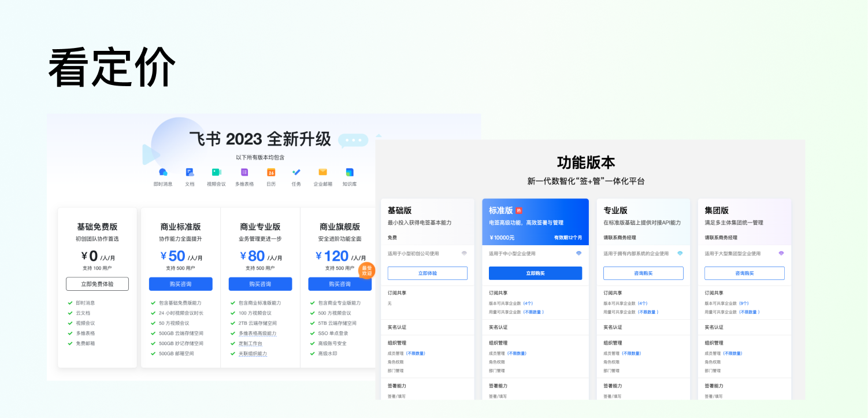Screen dimensions: 868x418
Task: Click the 文档 document icon
Action: tap(190, 172)
